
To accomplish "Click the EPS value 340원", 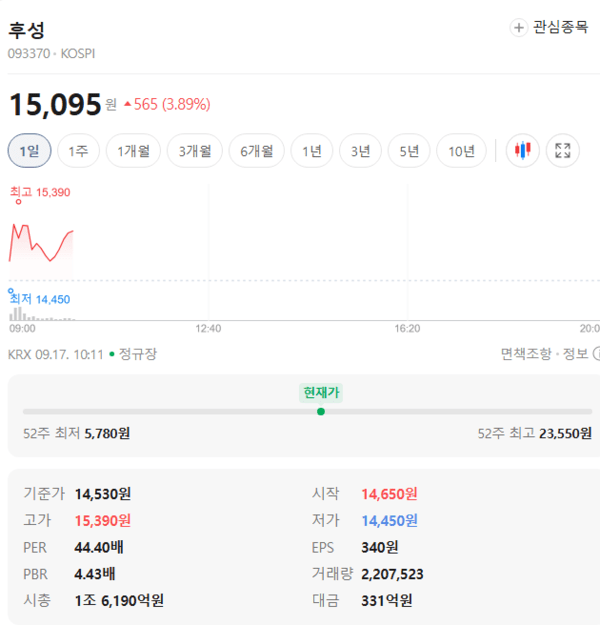I will [380, 547].
